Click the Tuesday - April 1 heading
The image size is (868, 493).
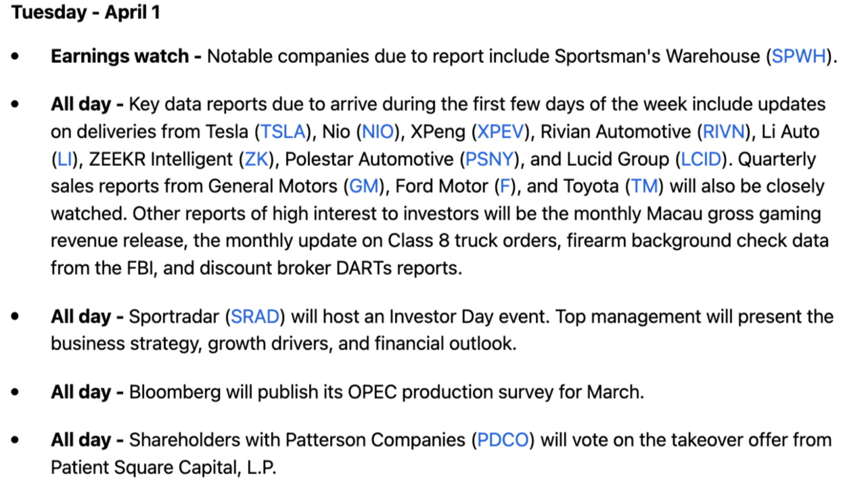(85, 13)
